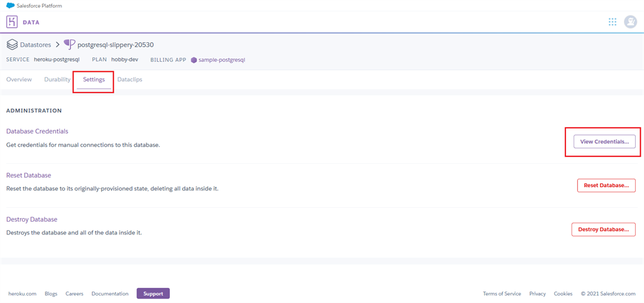This screenshot has height=303, width=644.
Task: Click the Reset Database button
Action: 607,185
